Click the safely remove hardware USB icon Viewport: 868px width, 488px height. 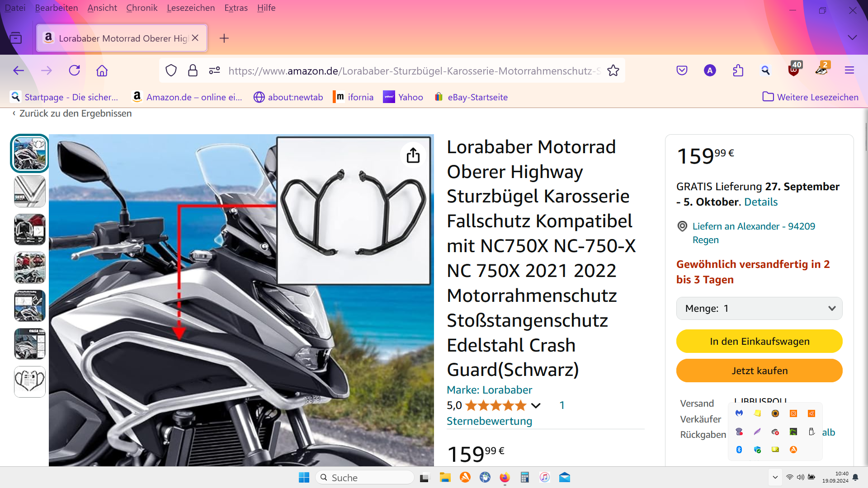tap(811, 432)
